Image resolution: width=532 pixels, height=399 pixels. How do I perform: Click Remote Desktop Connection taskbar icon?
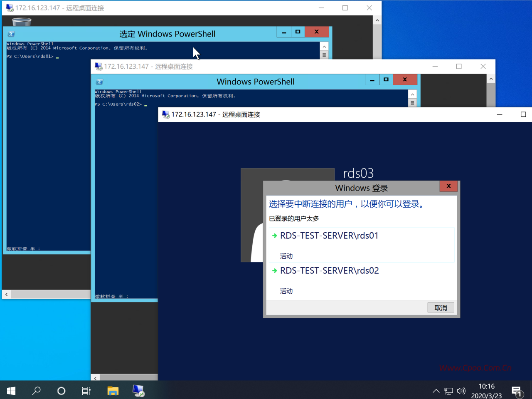tap(138, 391)
